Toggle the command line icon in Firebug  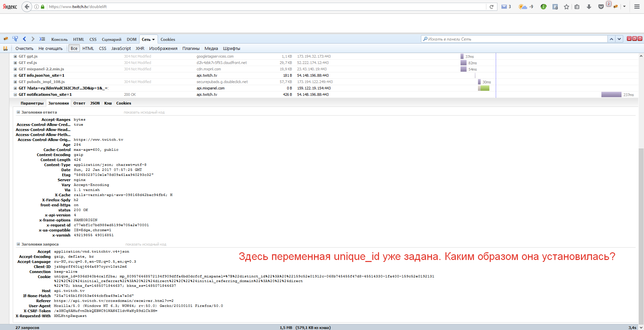(42, 39)
